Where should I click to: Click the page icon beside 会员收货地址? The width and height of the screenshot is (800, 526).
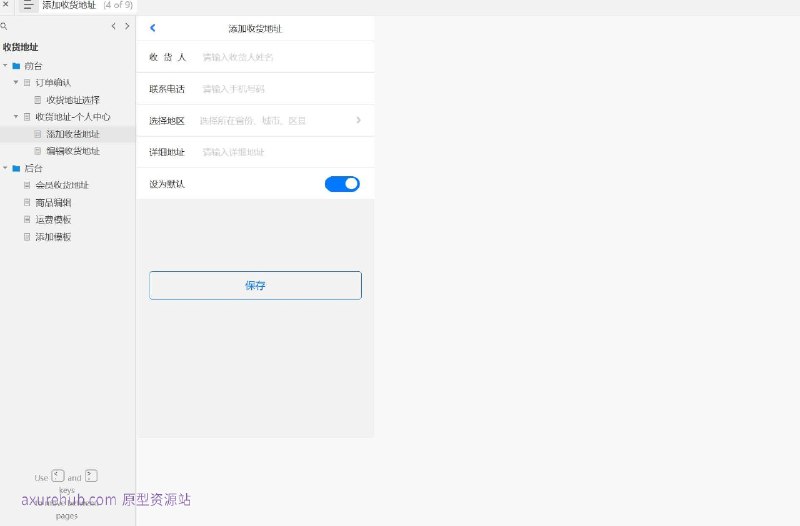[x=27, y=185]
